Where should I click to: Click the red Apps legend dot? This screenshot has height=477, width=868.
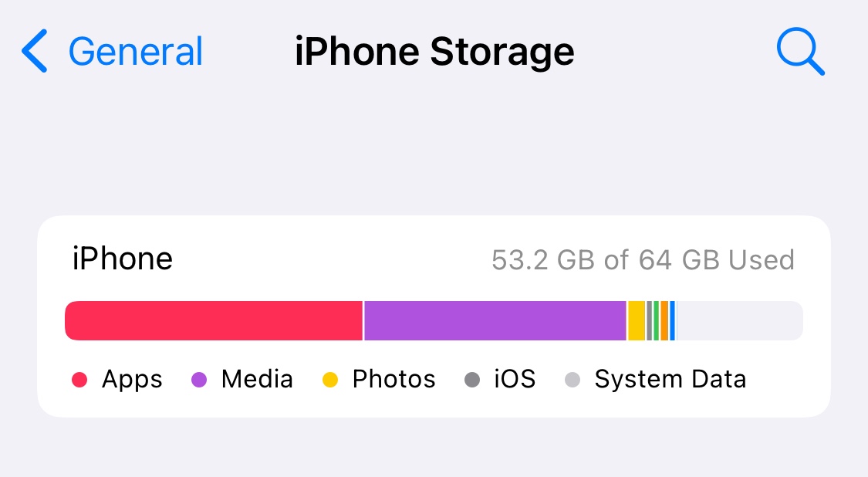coord(79,380)
